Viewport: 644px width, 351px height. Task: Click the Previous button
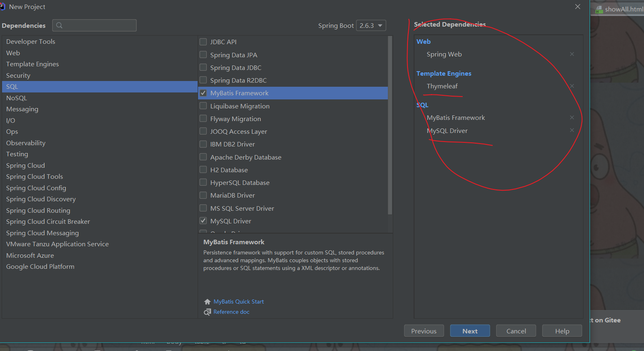[x=424, y=331]
